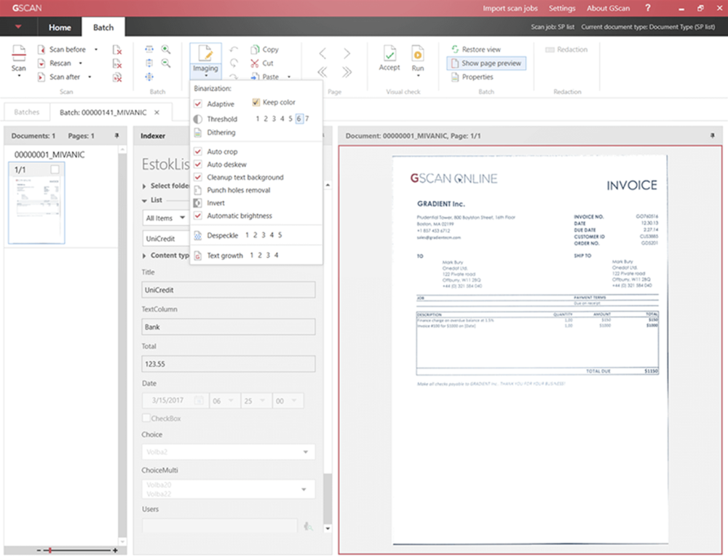Close the Batch 00000141_MIVANIC tab
The width and height of the screenshot is (728, 560).
(x=157, y=112)
